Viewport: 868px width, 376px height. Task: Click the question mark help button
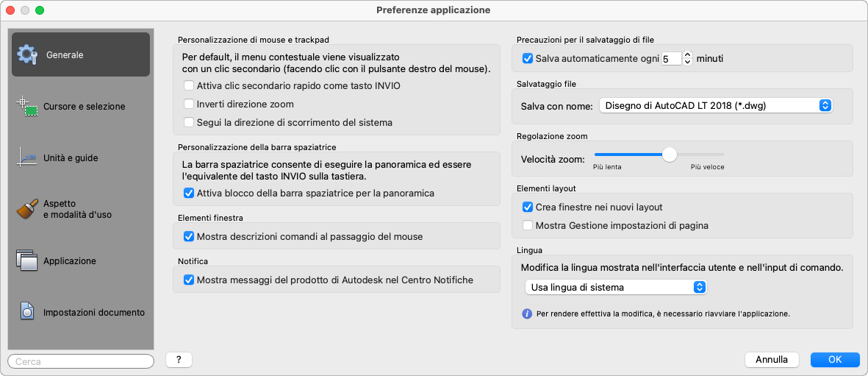[179, 360]
